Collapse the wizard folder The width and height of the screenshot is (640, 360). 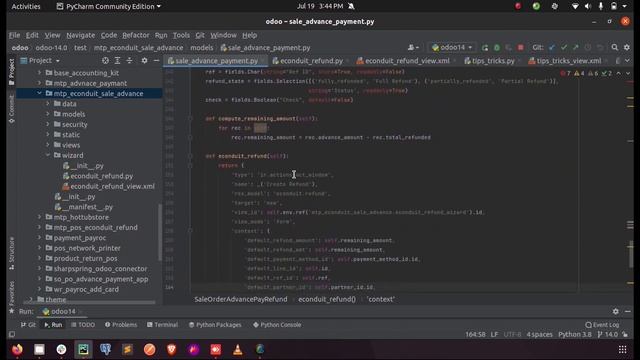click(x=48, y=155)
